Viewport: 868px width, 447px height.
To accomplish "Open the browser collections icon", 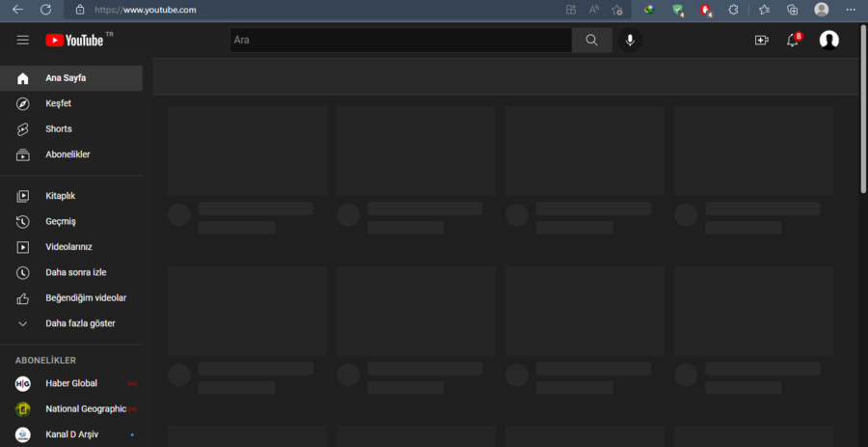I will click(793, 10).
